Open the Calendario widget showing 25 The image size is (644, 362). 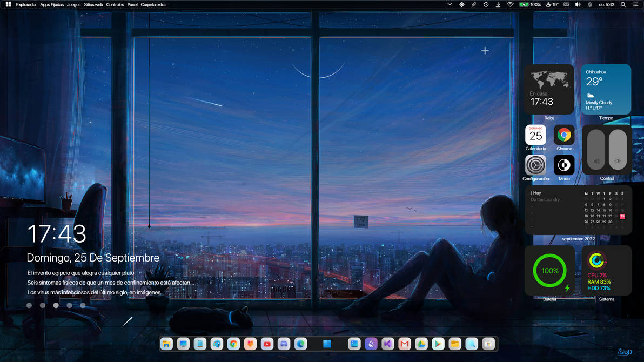(x=535, y=136)
